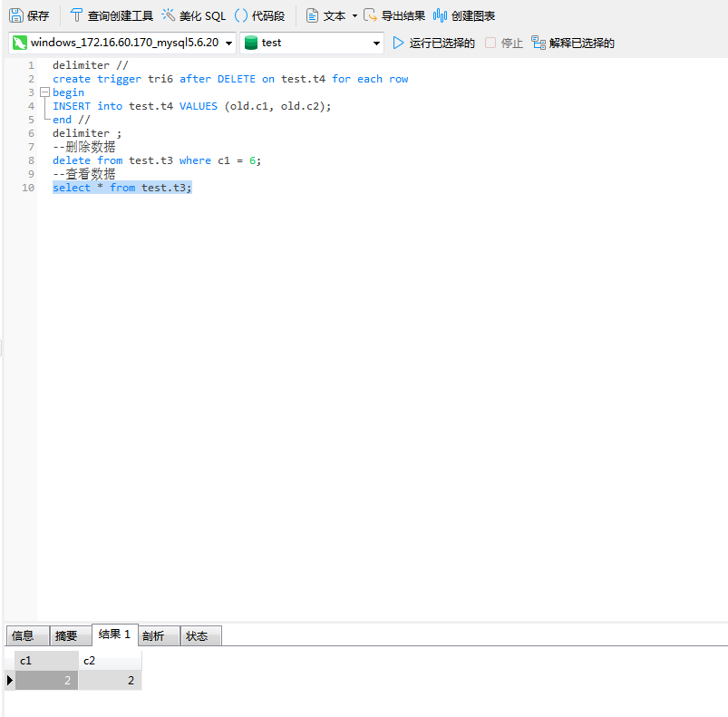Expand the windows_172.16.60.170 connection dropdown

coord(228,43)
